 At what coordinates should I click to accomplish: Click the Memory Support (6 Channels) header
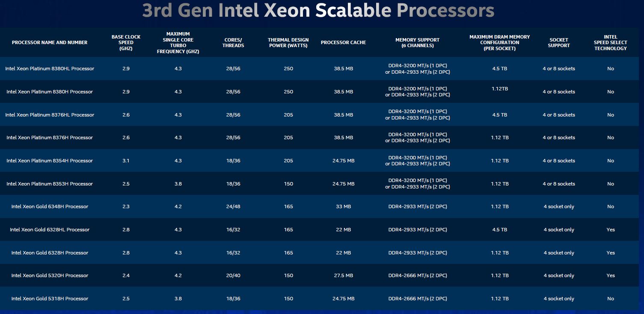click(417, 42)
